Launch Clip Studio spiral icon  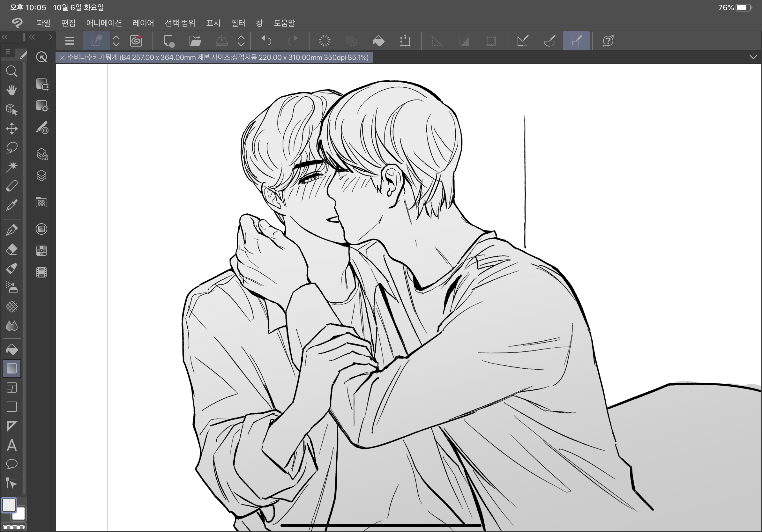[136, 41]
